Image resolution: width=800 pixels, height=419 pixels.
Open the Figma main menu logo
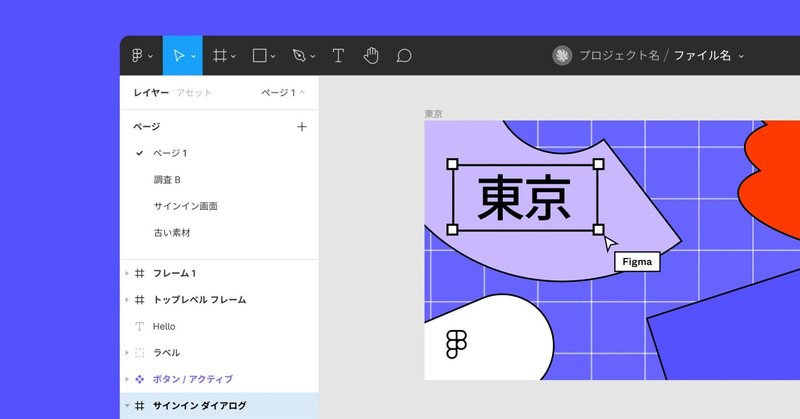(x=137, y=55)
